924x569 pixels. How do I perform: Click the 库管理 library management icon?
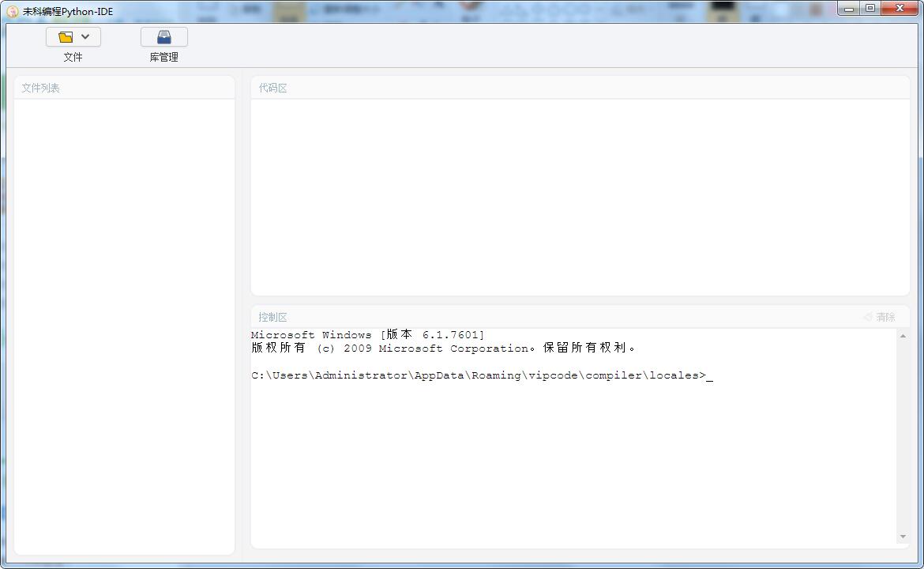pos(163,36)
